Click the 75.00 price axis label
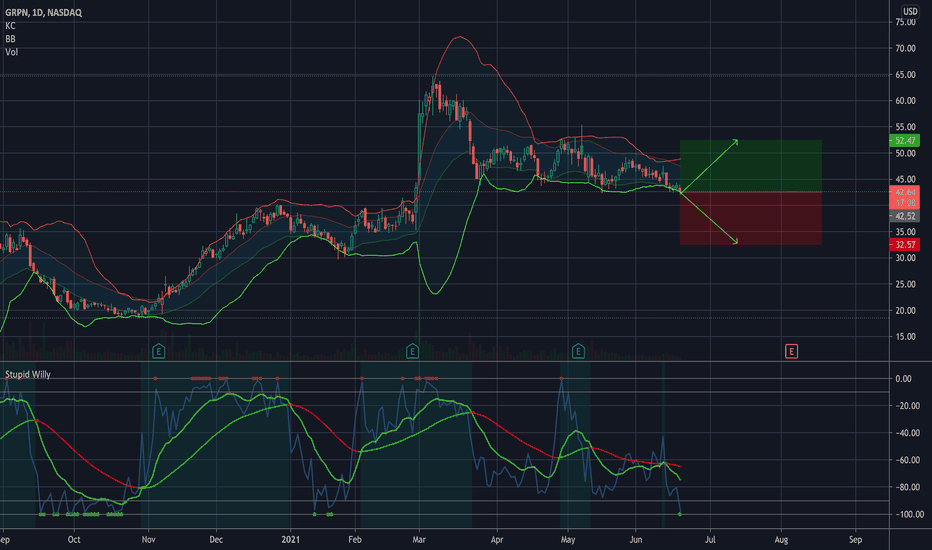The height and width of the screenshot is (550, 932). click(x=905, y=22)
